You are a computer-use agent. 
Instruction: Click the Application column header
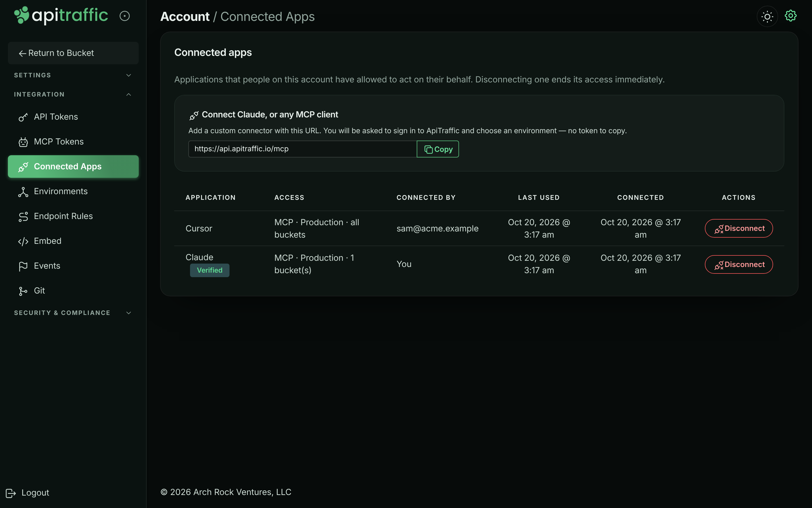(211, 198)
